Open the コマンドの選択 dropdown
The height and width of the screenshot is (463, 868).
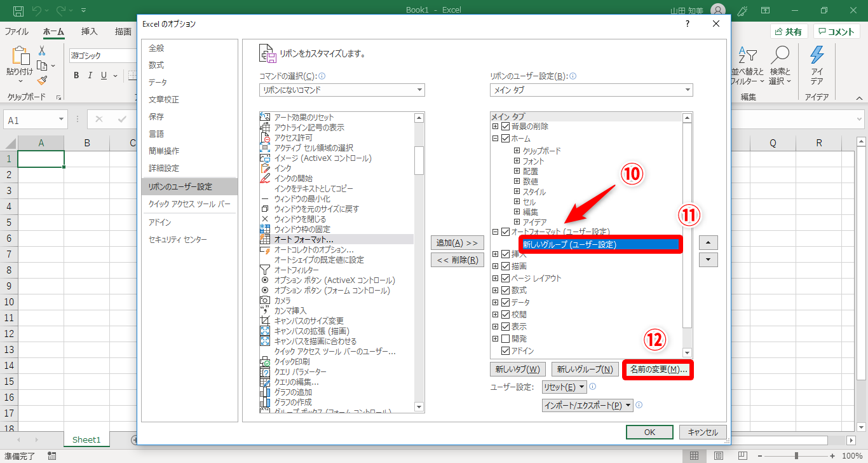pos(342,90)
